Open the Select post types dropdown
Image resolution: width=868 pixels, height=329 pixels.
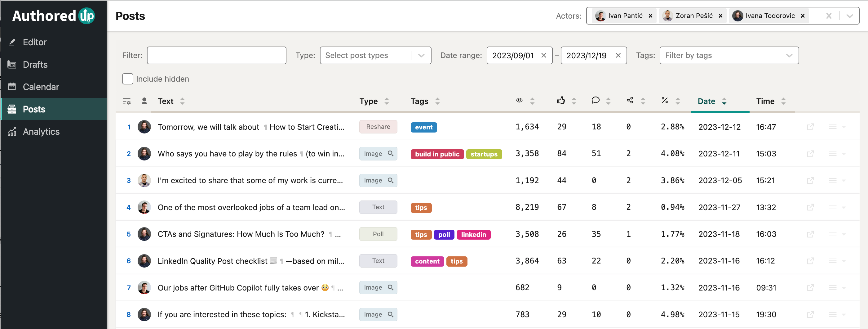coord(375,55)
